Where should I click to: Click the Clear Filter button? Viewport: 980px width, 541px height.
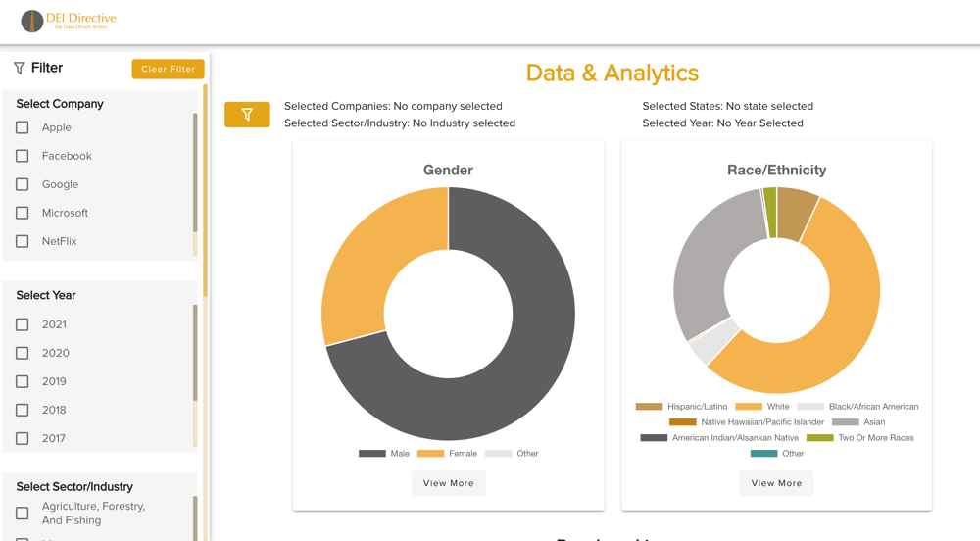click(168, 69)
